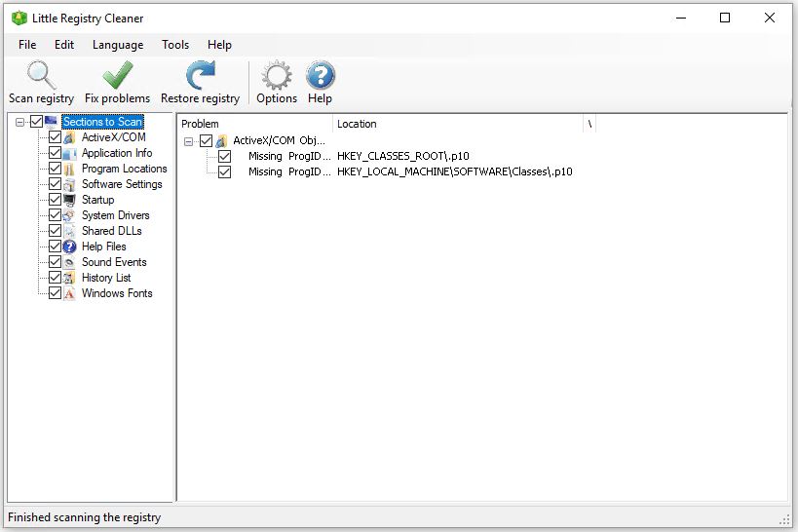Viewport: 798px width, 532px height.
Task: Collapse the Sections to Scan tree
Action: pos(19,122)
